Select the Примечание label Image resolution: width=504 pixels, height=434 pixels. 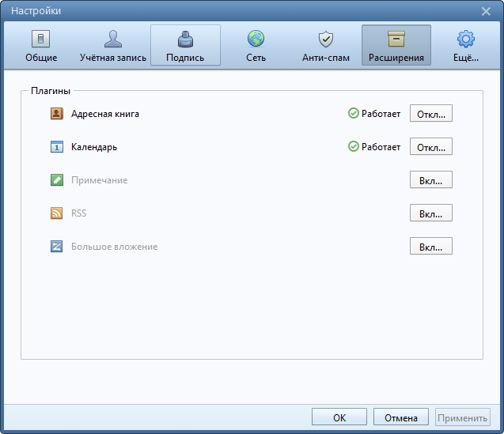click(x=100, y=180)
